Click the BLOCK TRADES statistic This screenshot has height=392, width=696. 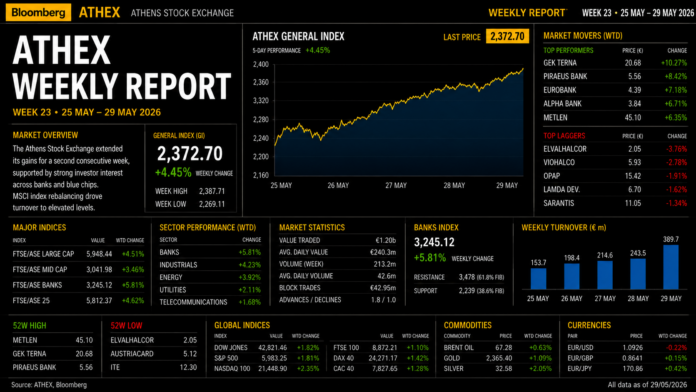pos(337,288)
